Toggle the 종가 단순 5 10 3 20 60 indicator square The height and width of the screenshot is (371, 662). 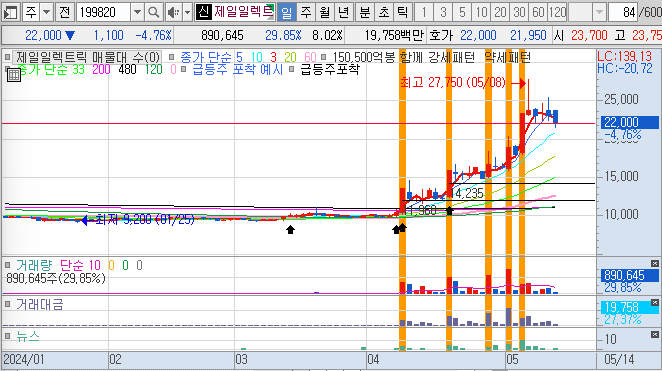coord(171,57)
